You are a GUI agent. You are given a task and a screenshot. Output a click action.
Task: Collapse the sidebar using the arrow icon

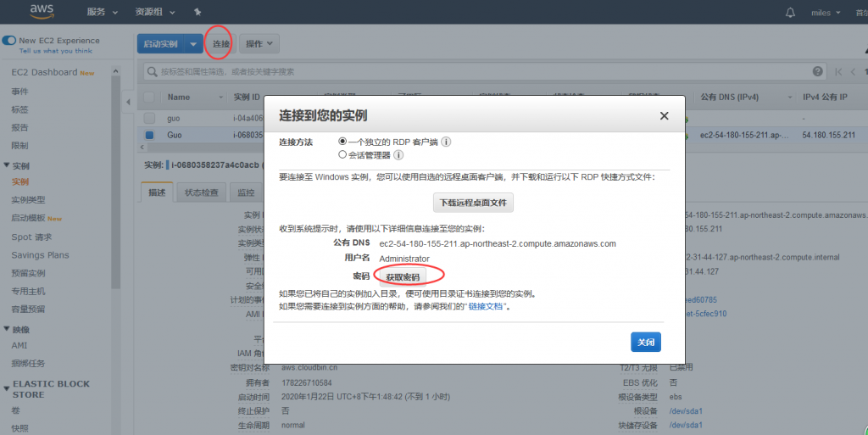[128, 102]
